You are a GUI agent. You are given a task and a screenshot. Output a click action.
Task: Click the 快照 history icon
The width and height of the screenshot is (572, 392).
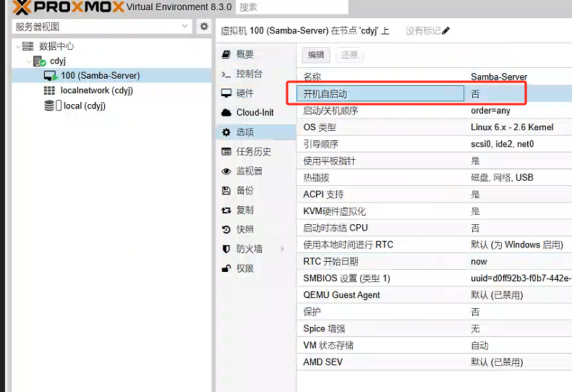click(x=226, y=229)
